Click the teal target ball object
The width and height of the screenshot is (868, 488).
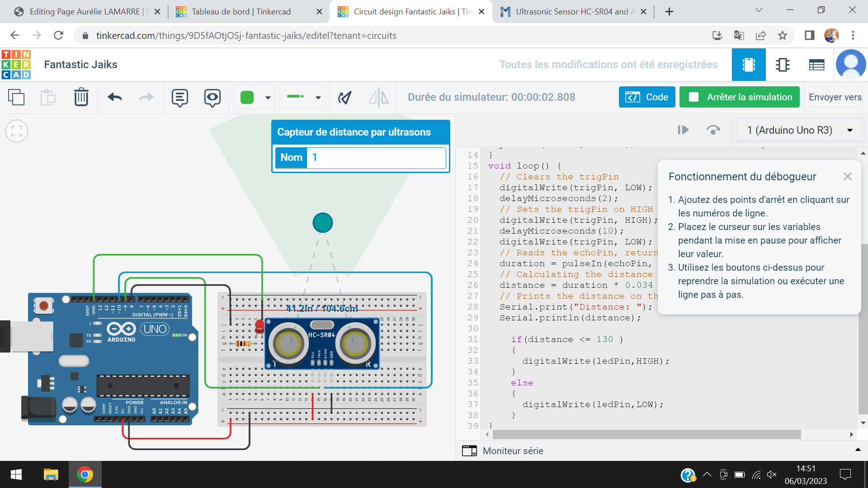click(323, 223)
